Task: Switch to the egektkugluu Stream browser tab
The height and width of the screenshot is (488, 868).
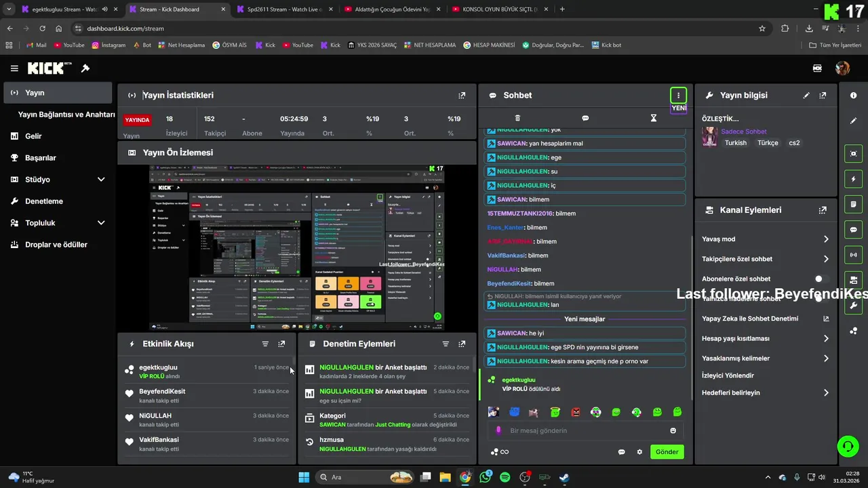Action: click(x=68, y=9)
